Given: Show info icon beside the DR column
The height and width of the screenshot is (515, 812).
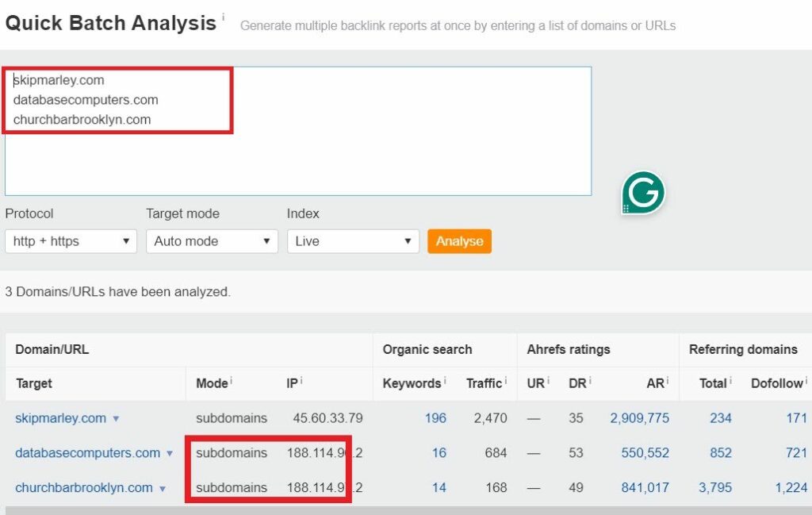Looking at the screenshot, I should (x=590, y=381).
